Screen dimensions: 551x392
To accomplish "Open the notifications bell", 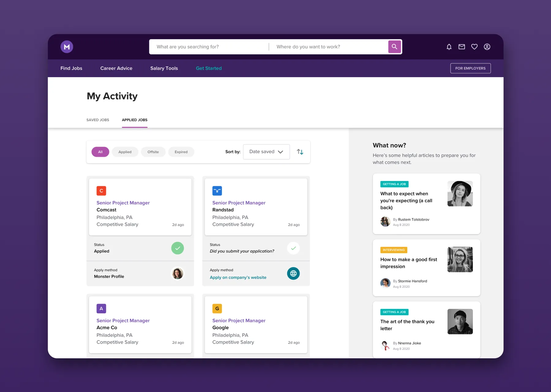I will tap(449, 47).
